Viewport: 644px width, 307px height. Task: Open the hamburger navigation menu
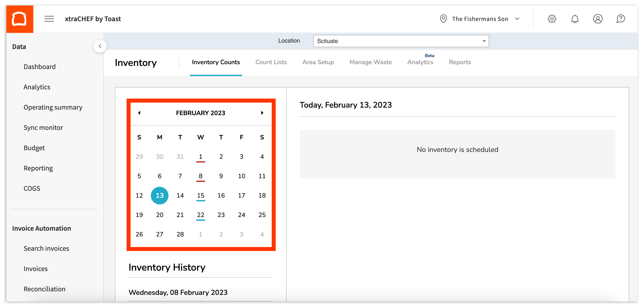[x=49, y=19]
